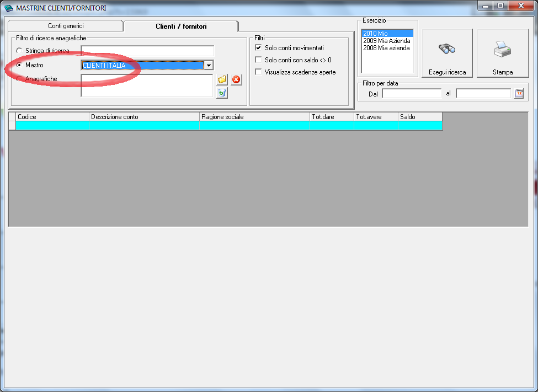The height and width of the screenshot is (392, 538).
Task: Tick Visualizza scadenze aperte checkbox
Action: pos(258,72)
